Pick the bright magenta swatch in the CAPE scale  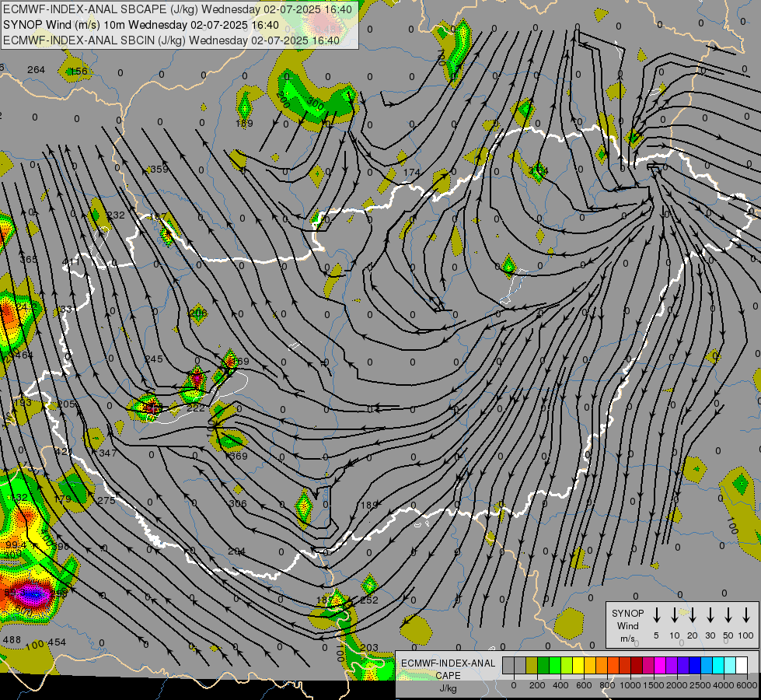pyautogui.click(x=660, y=666)
